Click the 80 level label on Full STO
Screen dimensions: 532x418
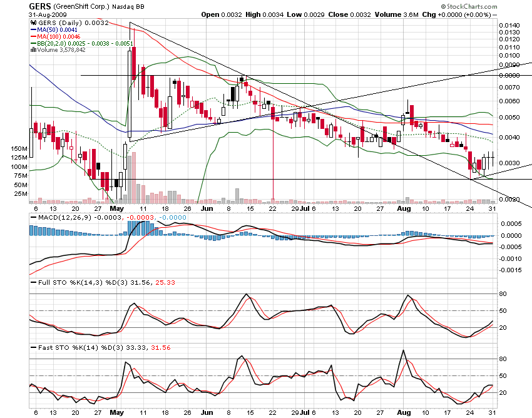point(503,294)
